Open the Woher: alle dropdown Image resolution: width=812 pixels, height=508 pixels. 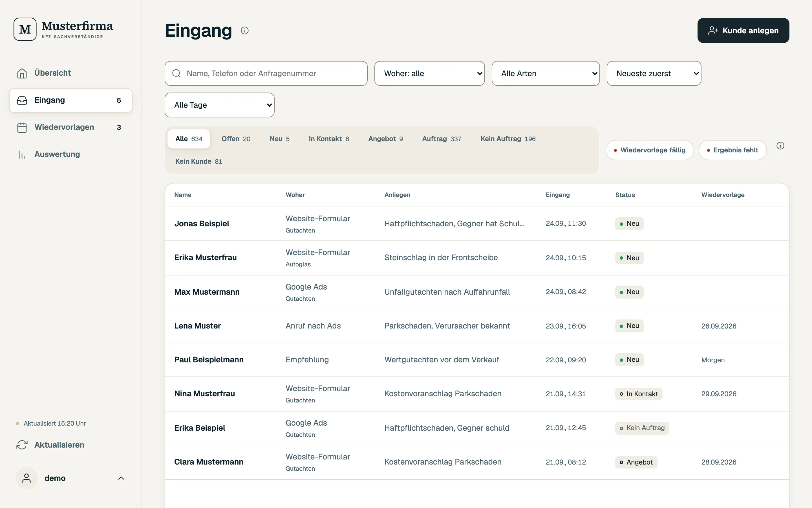[429, 73]
